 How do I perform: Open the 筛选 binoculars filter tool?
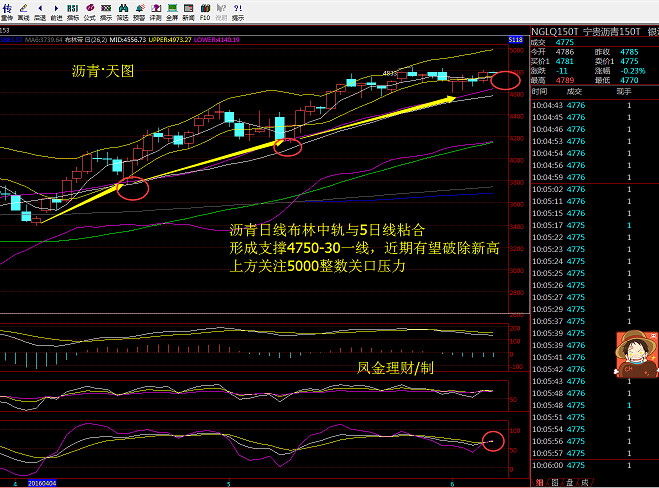[x=122, y=11]
